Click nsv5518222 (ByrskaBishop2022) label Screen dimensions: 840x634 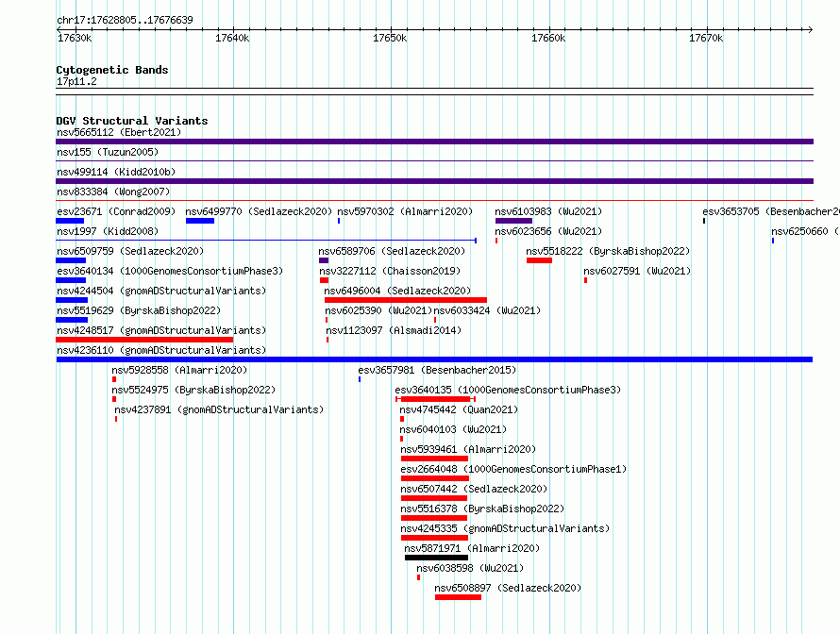tap(608, 251)
